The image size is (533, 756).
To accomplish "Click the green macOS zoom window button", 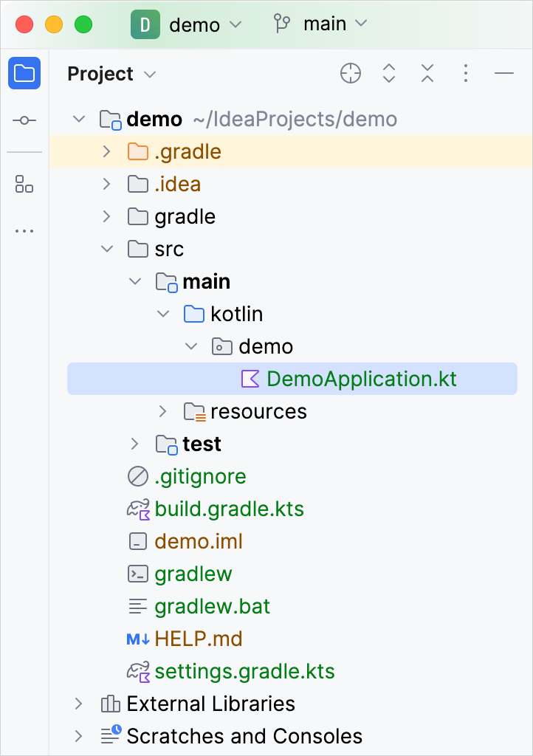I will pos(83,24).
